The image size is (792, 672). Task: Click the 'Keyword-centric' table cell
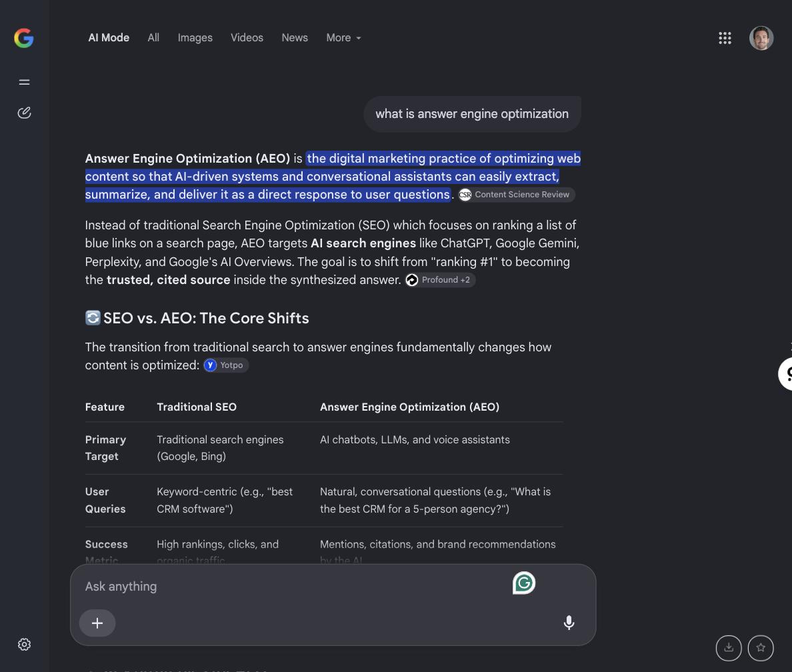click(x=225, y=500)
